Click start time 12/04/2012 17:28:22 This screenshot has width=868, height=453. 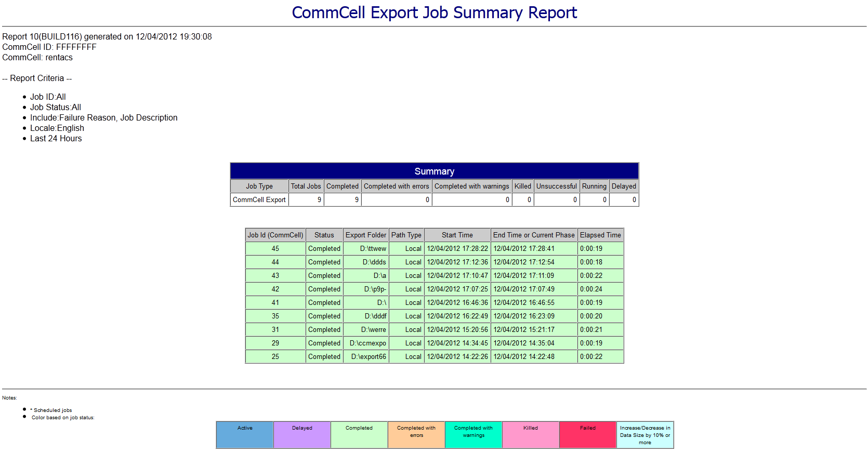tap(457, 248)
